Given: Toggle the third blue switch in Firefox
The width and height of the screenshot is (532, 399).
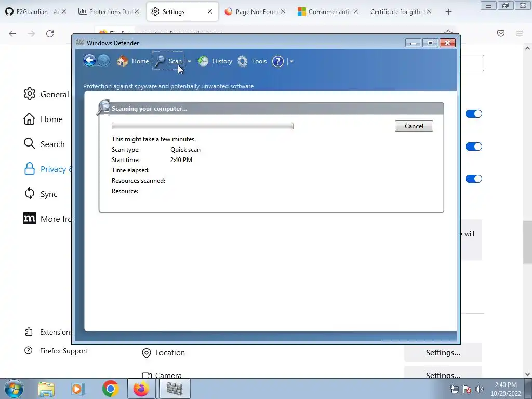Looking at the screenshot, I should pyautogui.click(x=474, y=179).
